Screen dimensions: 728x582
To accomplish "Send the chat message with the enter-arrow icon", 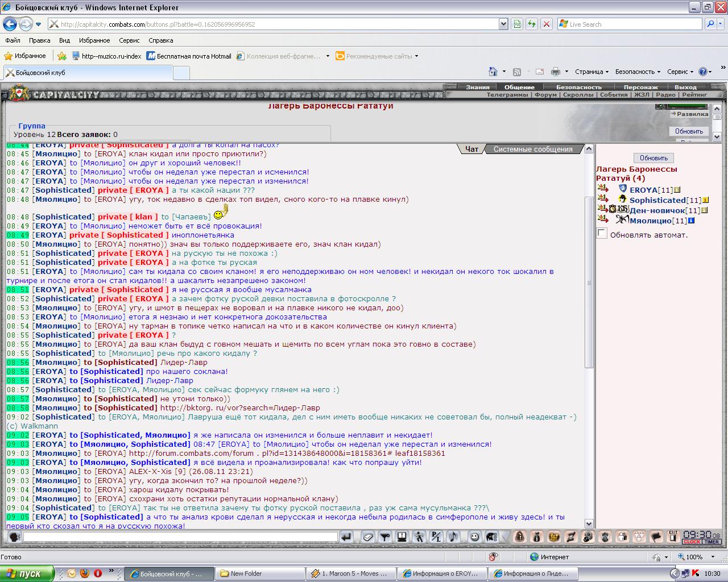I will [x=346, y=537].
